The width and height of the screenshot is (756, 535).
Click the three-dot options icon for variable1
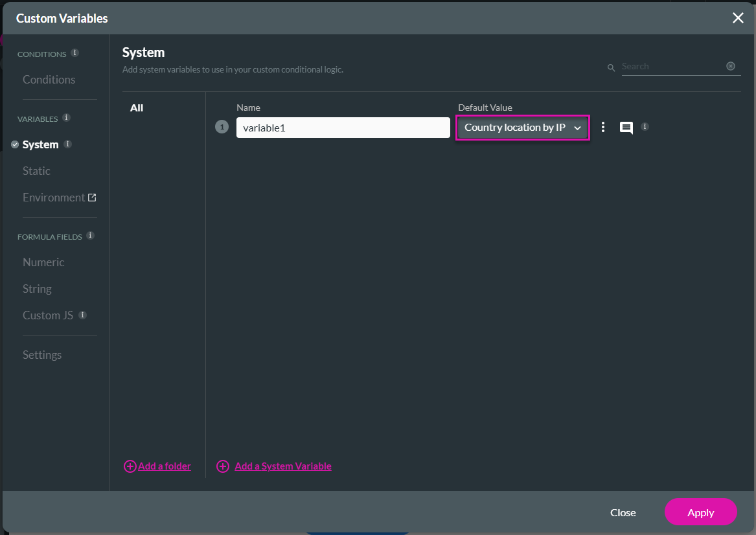(x=603, y=128)
